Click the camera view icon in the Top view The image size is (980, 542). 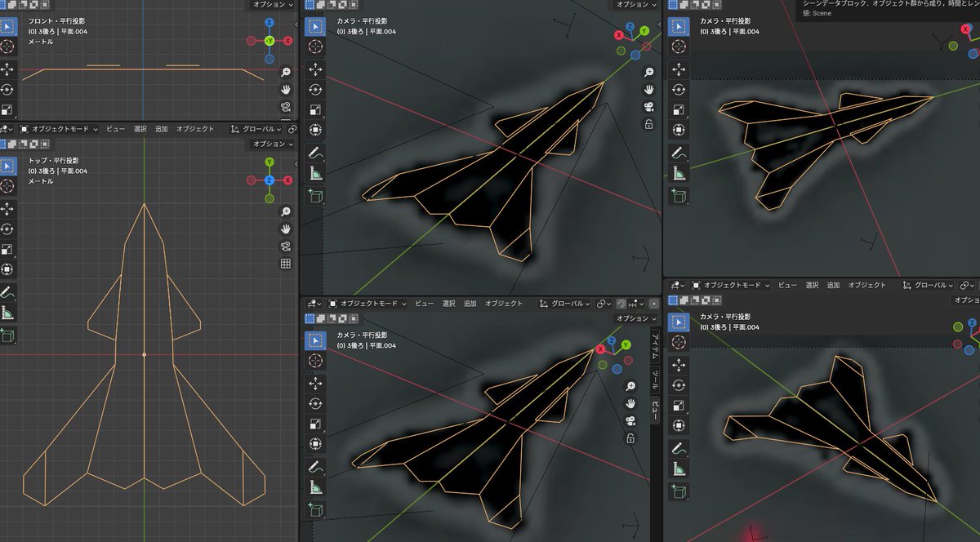[286, 246]
